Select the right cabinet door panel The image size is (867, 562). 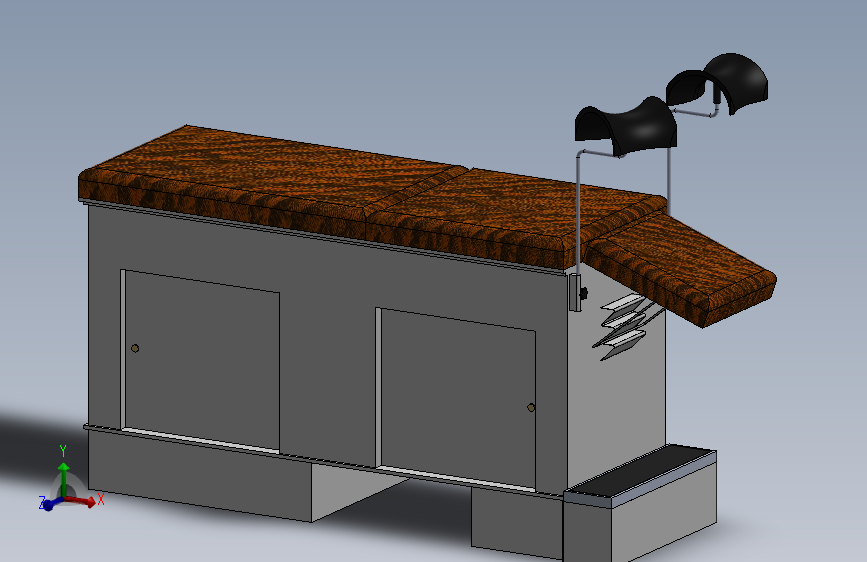458,398
